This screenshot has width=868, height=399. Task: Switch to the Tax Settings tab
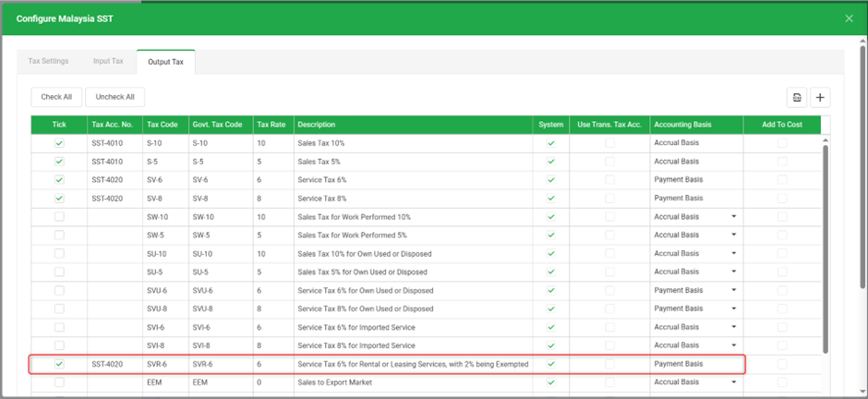click(48, 61)
